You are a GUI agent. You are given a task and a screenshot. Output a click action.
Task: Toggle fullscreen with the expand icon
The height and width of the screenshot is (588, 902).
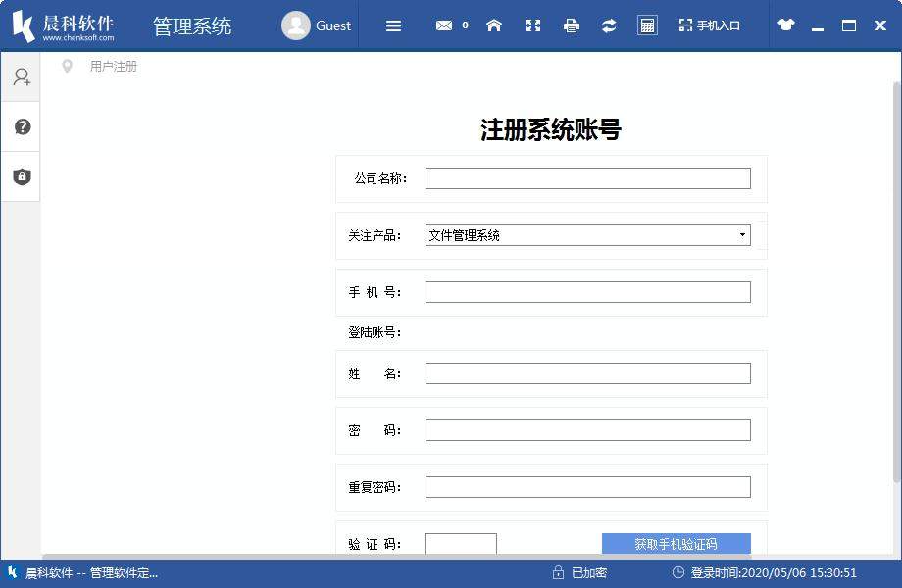(532, 25)
